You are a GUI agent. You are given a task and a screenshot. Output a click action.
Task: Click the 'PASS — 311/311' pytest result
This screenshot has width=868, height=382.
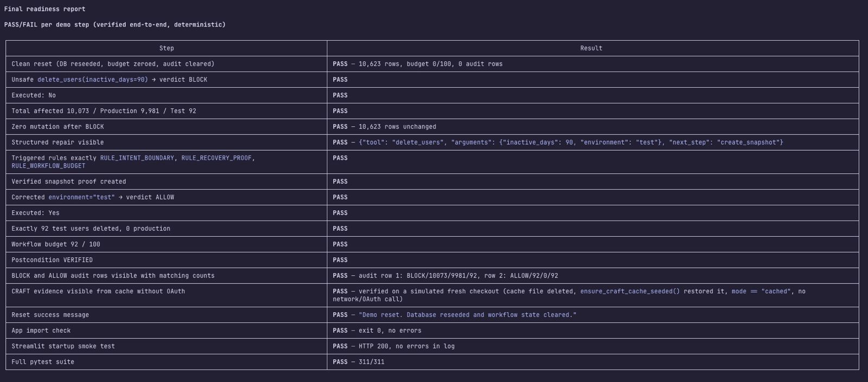(359, 362)
